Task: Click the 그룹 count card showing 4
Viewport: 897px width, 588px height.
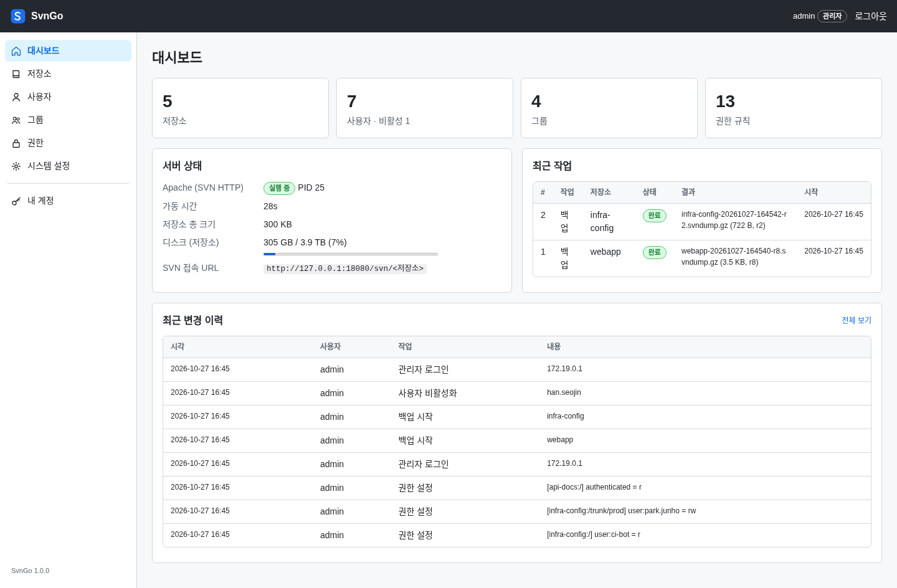Action: (x=609, y=108)
